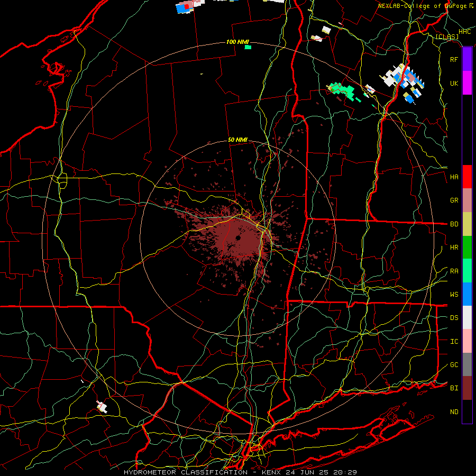Click the BD yellow legend swatch
Image resolution: width=476 pixels, height=476 pixels.
[x=467, y=224]
